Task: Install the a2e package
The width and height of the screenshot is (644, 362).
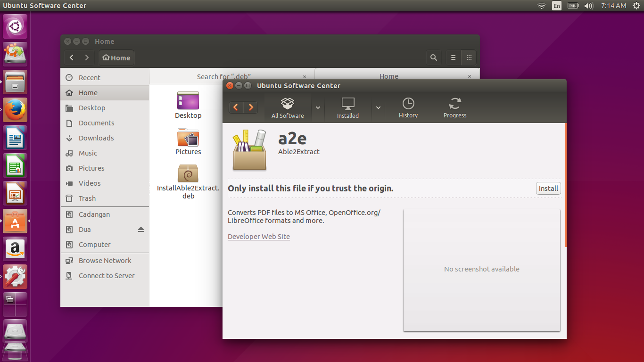Action: [548, 188]
